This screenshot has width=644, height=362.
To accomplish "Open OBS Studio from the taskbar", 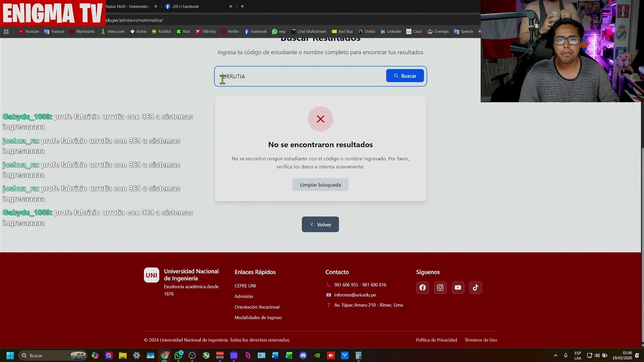I will pos(192,355).
